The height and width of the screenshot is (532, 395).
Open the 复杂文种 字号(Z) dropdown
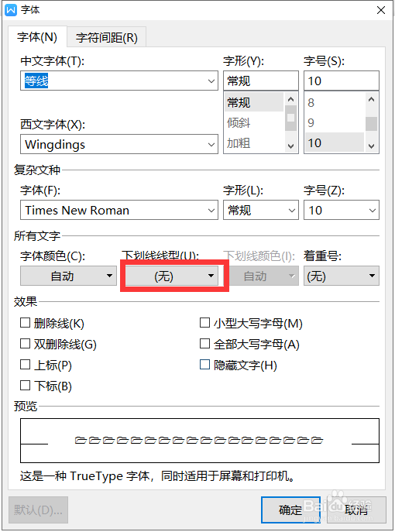point(342,210)
